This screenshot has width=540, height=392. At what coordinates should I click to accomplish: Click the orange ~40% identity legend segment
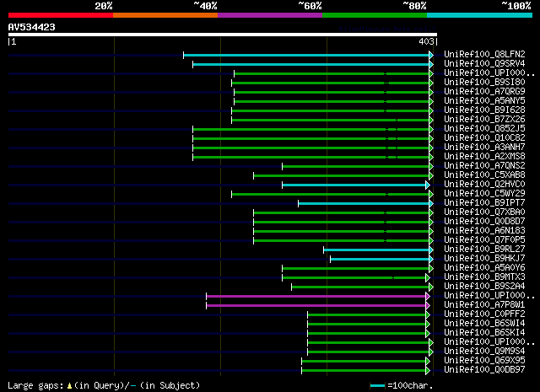[165, 15]
